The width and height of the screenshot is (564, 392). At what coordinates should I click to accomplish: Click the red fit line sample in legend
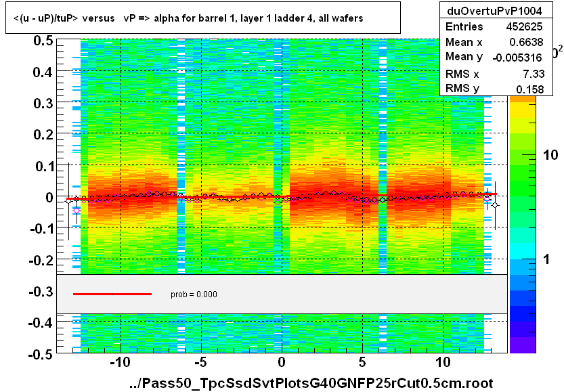click(x=112, y=295)
